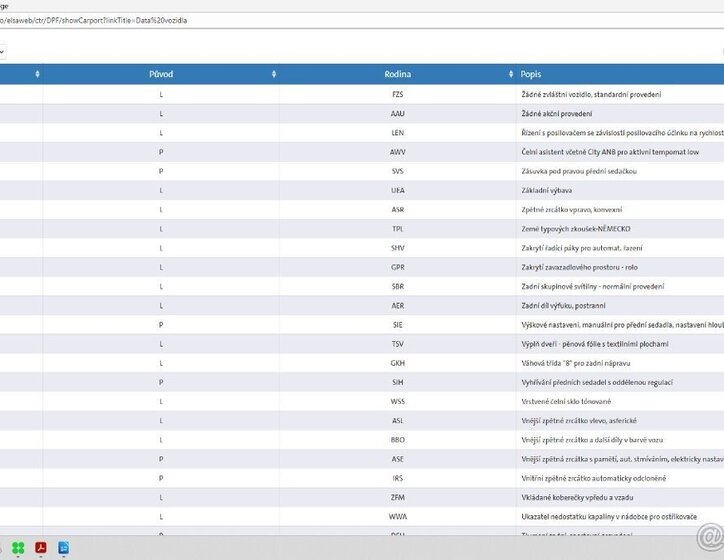Click the Rodina column header
Image resolution: width=724 pixels, height=560 pixels.
pos(397,74)
